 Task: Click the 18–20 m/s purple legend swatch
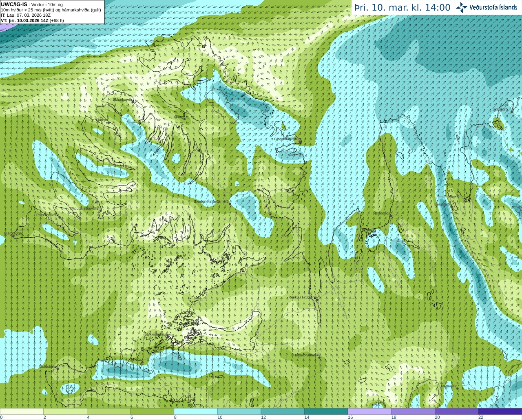(x=413, y=411)
